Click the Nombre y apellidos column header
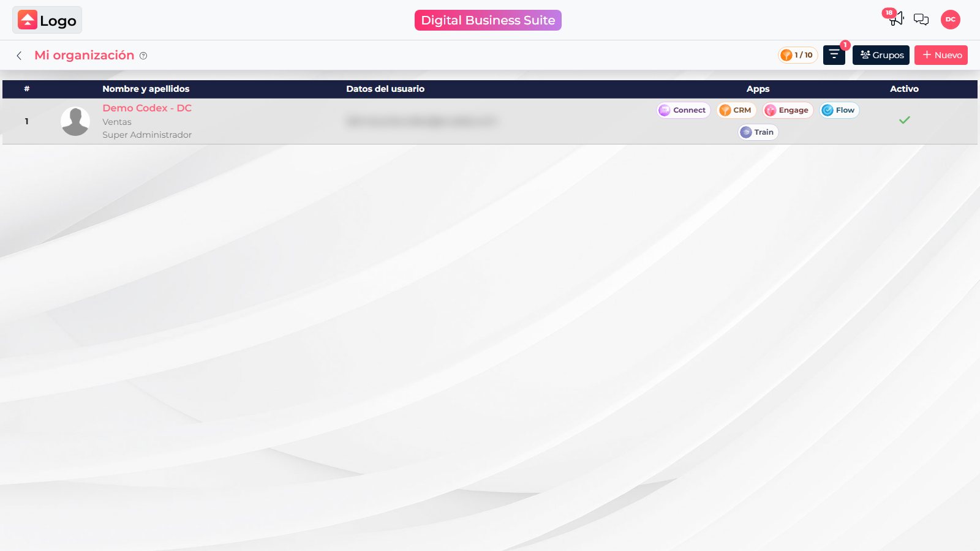 (146, 89)
